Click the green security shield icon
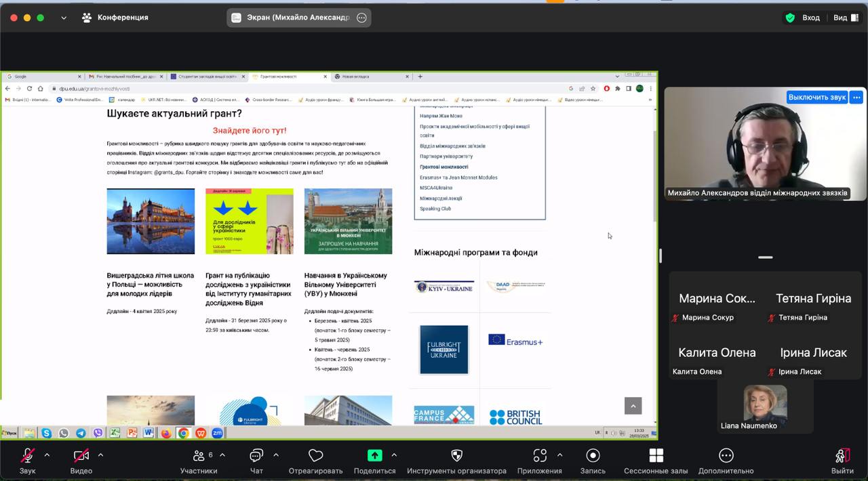 coord(790,18)
